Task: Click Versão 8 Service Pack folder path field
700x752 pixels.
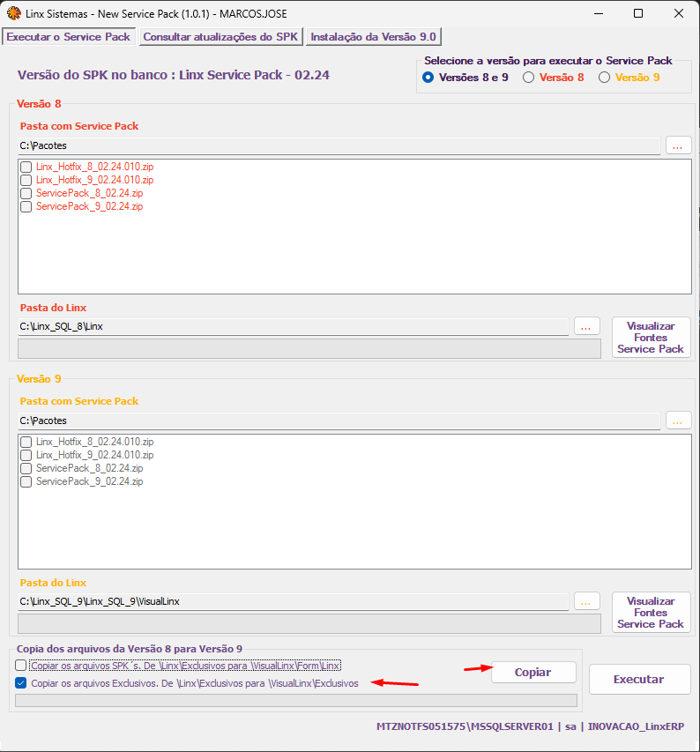Action: (x=339, y=145)
